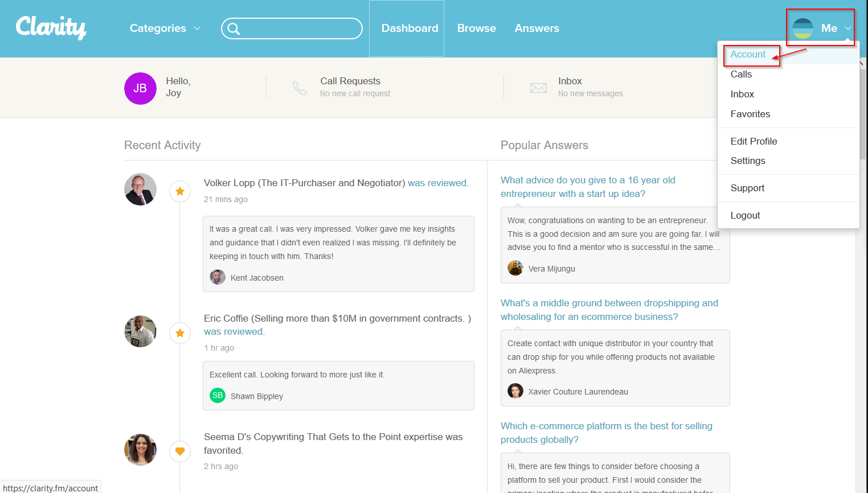Click 'No new call request' text
The width and height of the screenshot is (868, 493).
355,93
